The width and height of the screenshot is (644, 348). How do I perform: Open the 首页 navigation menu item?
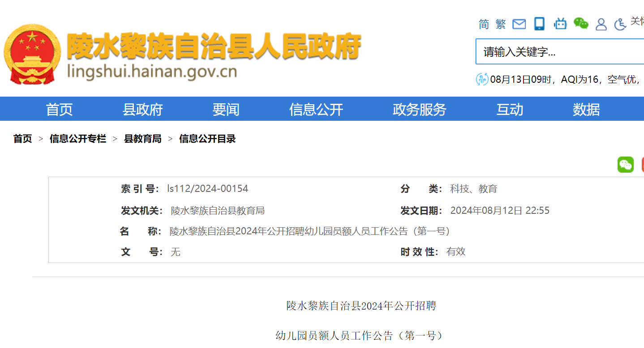(59, 109)
